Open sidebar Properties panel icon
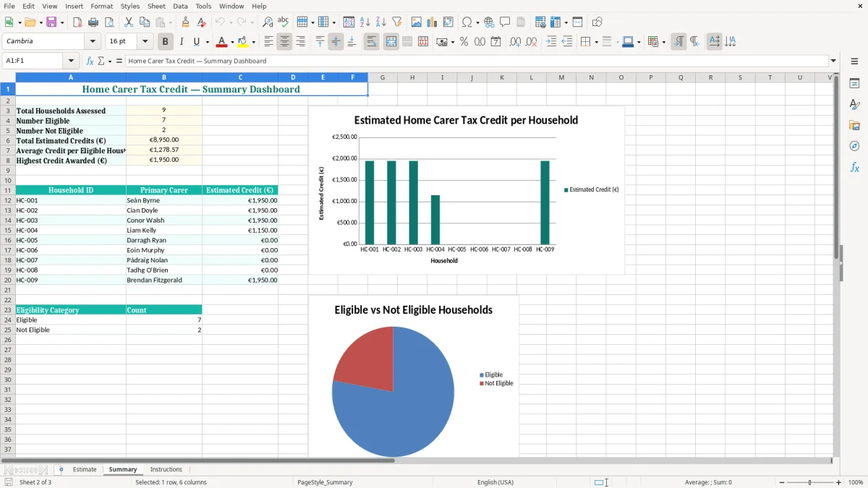868x488 pixels. click(x=854, y=84)
